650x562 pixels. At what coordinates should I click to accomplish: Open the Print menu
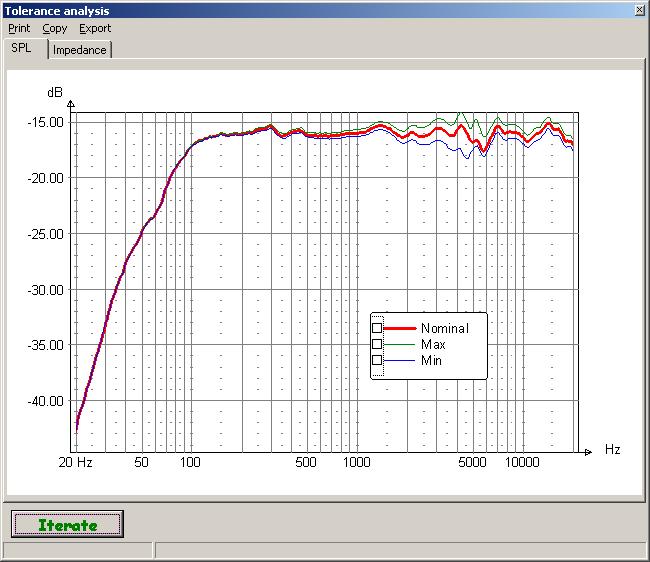click(x=19, y=28)
